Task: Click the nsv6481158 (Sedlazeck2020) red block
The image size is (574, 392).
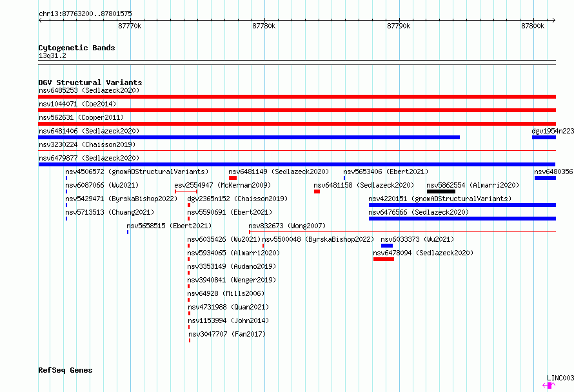Action: (317, 191)
